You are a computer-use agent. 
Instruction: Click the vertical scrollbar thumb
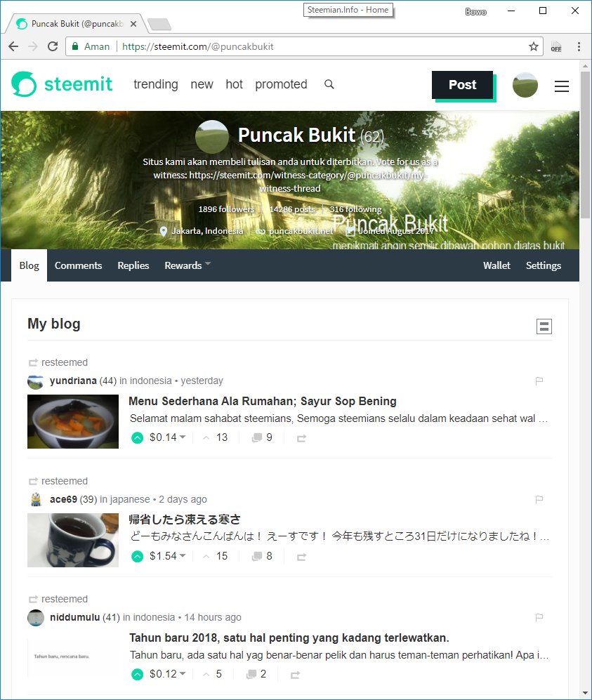click(585, 145)
